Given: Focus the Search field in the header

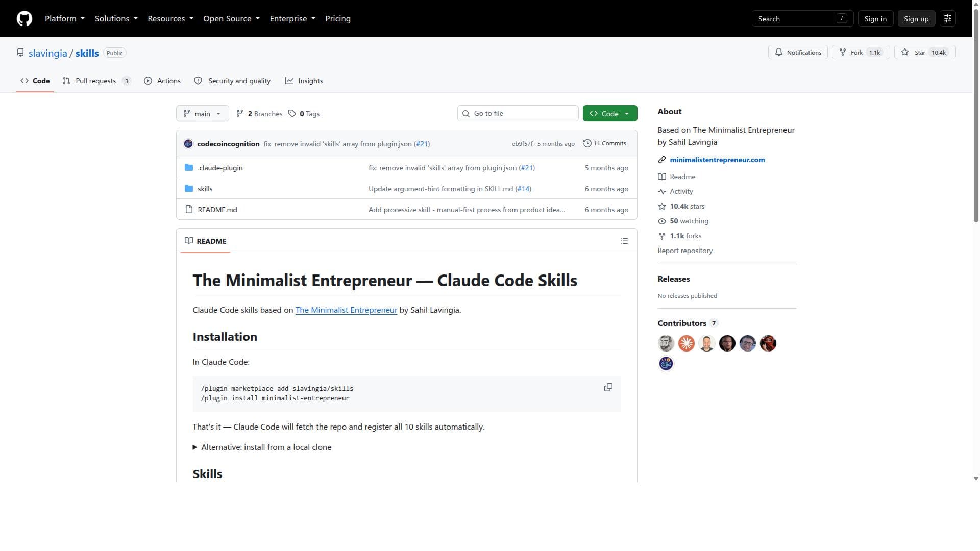Looking at the screenshot, I should click(802, 19).
